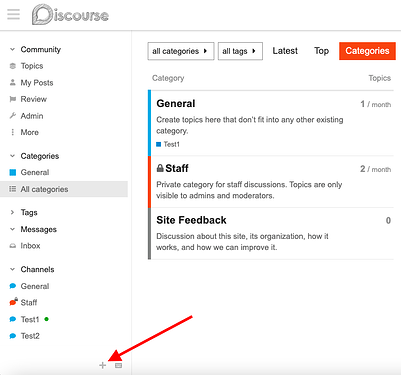This screenshot has width=401, height=375.
Task: Open the Test1 chat channel name
Action: click(x=30, y=319)
